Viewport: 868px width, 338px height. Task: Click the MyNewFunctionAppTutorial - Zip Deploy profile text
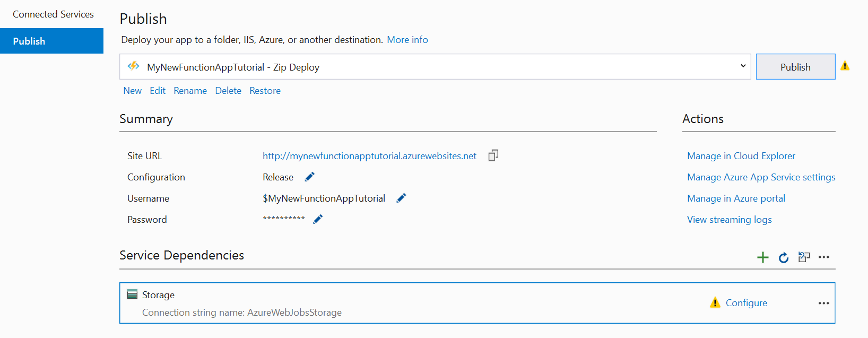point(233,67)
